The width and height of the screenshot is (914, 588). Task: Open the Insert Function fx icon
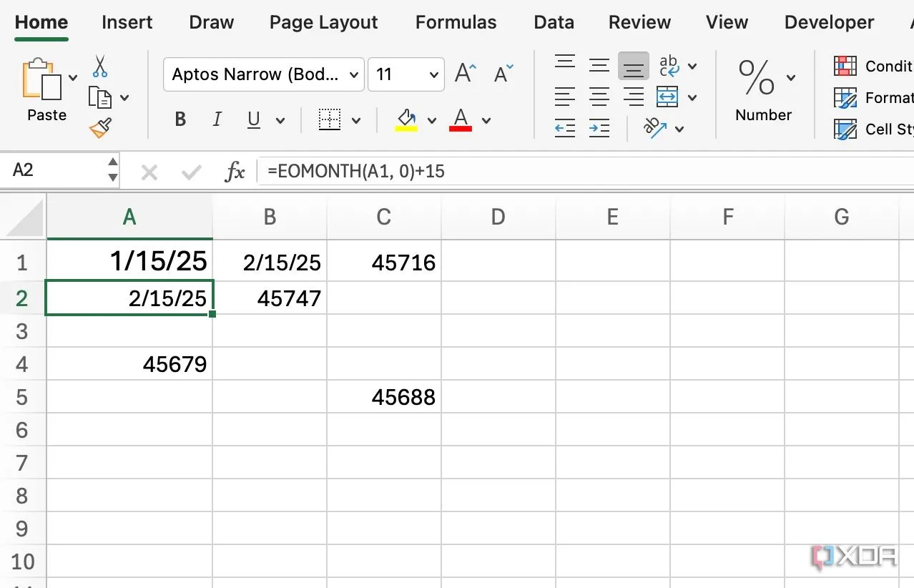tap(235, 172)
